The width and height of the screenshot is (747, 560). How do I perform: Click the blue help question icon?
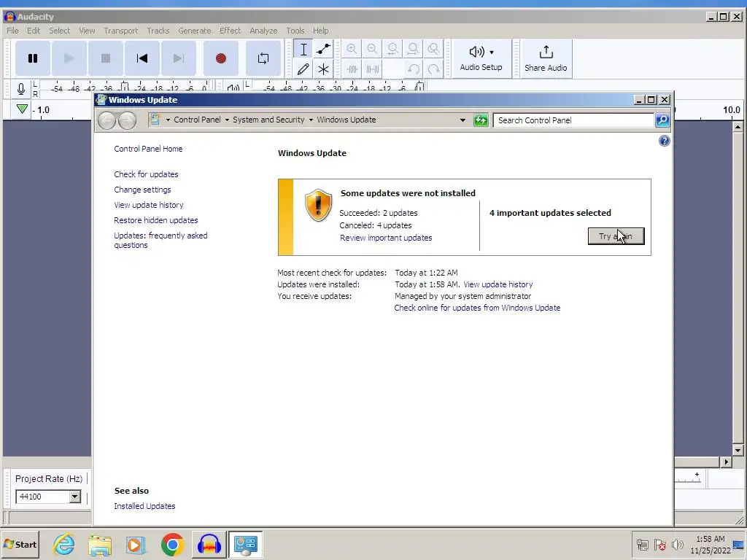point(664,141)
